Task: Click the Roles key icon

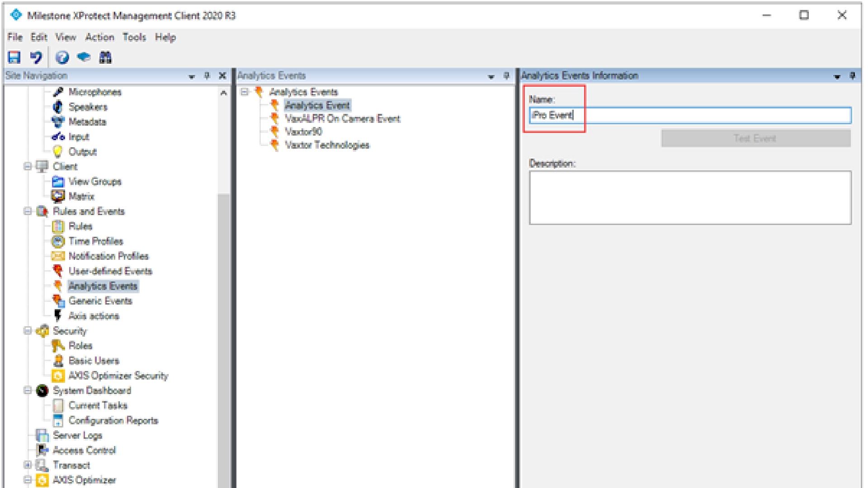Action: pos(58,345)
